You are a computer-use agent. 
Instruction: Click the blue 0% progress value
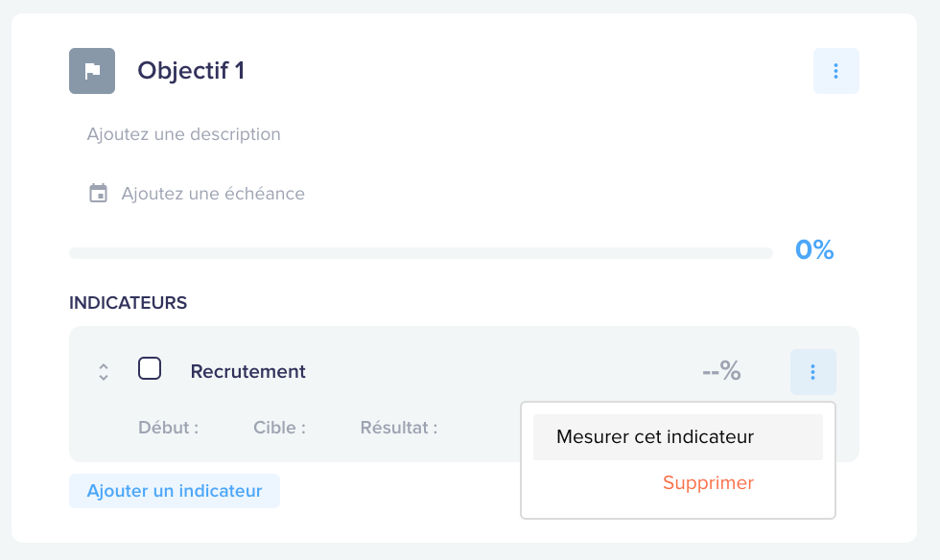pyautogui.click(x=814, y=250)
